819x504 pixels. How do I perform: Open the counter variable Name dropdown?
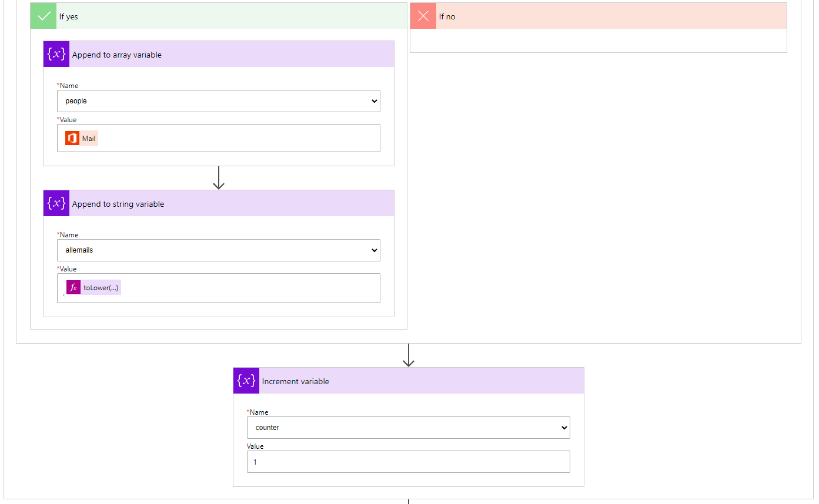[408, 428]
